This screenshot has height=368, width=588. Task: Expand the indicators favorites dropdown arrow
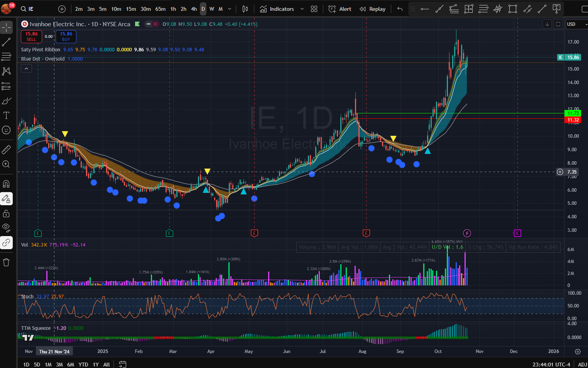coord(302,9)
